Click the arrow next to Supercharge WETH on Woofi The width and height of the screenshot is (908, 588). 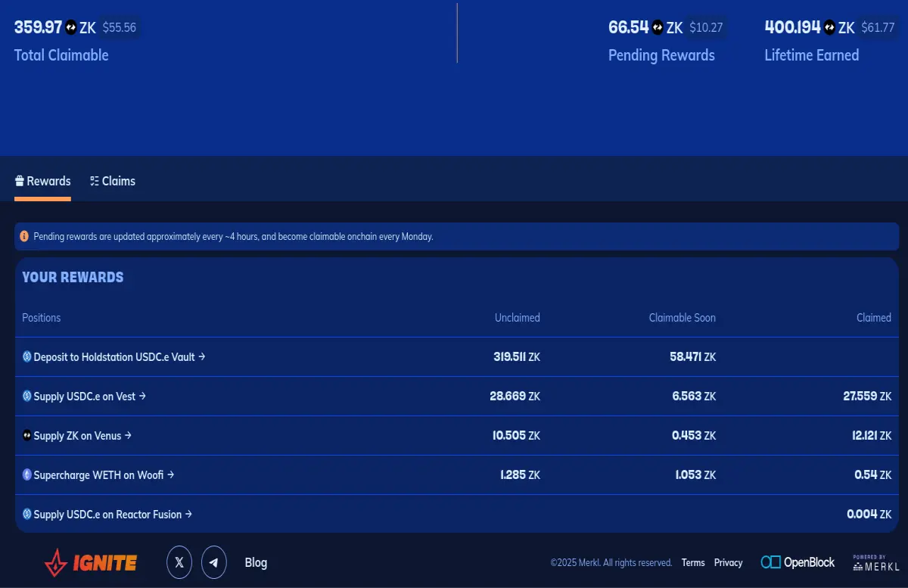pos(170,474)
